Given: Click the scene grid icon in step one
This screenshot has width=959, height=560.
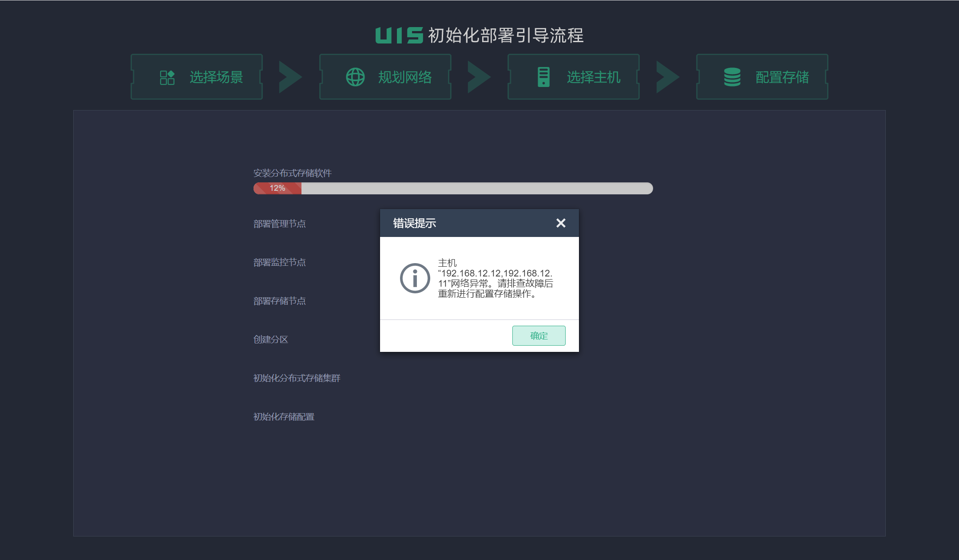Looking at the screenshot, I should [x=167, y=77].
